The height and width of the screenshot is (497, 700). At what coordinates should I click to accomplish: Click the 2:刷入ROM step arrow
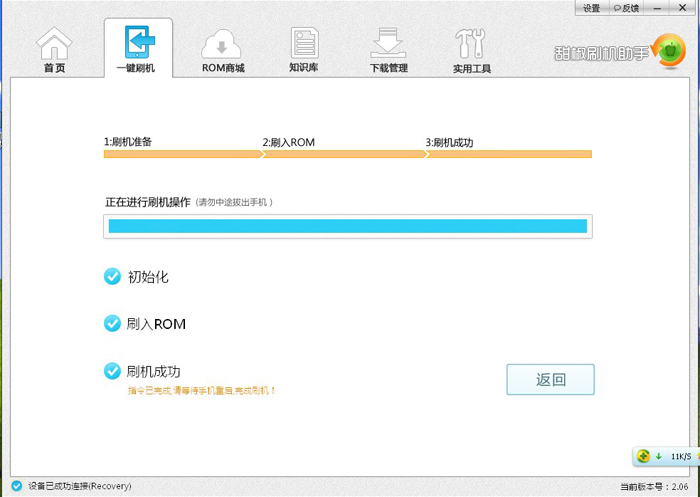click(345, 154)
